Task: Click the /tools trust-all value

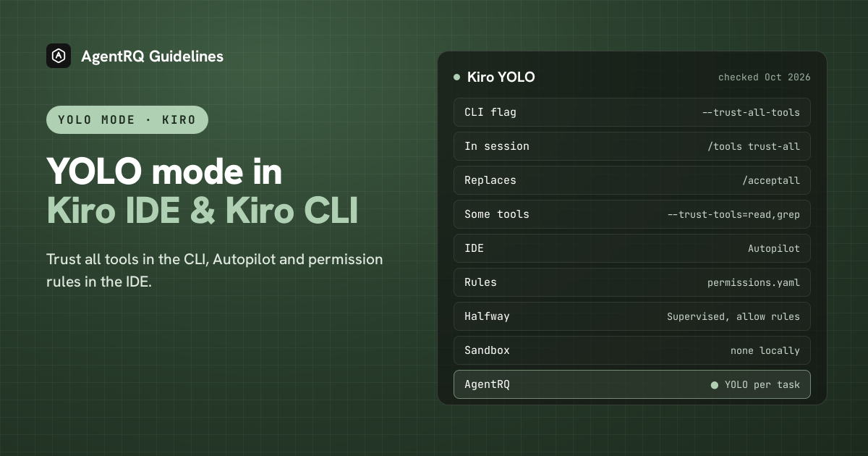Action: point(754,146)
